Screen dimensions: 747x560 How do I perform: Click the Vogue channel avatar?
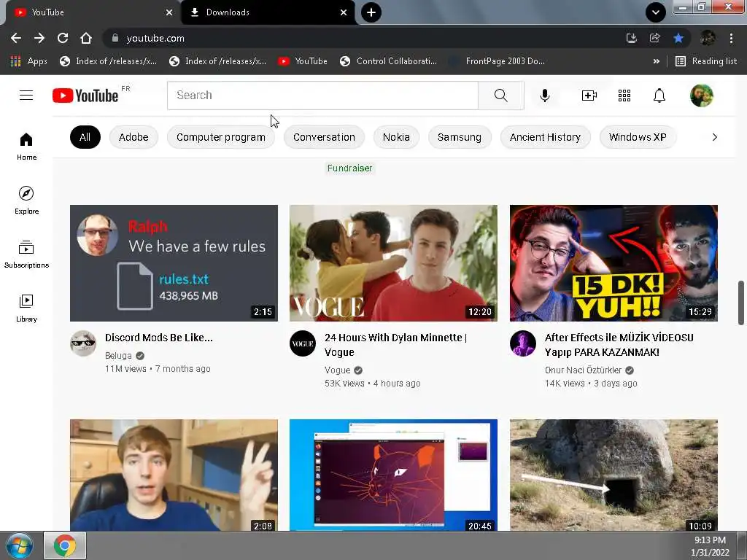pyautogui.click(x=303, y=343)
